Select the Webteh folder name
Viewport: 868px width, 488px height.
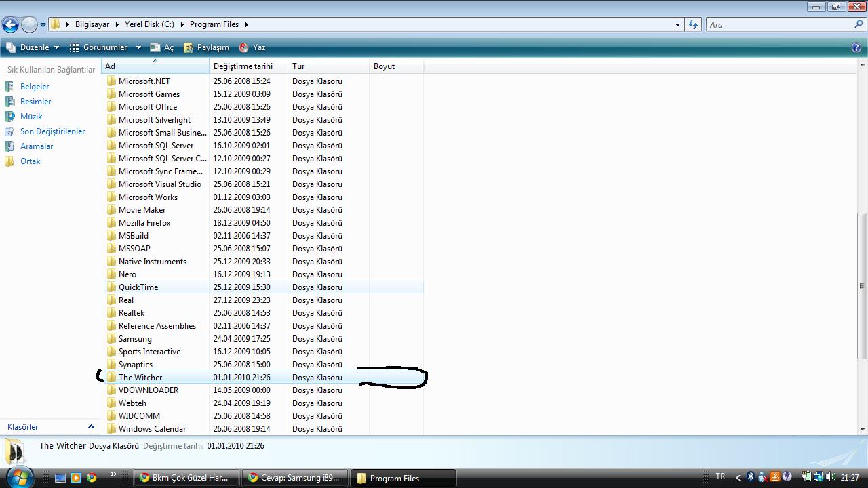(132, 403)
